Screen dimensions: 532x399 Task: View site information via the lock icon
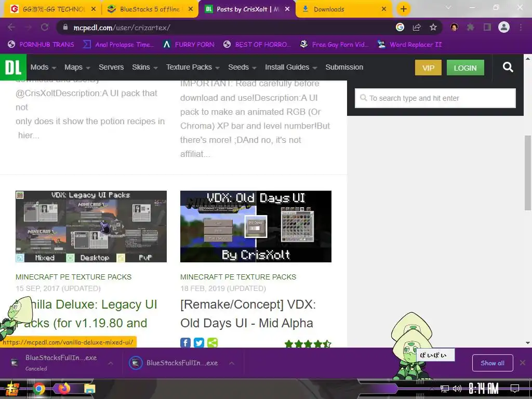[65, 27]
